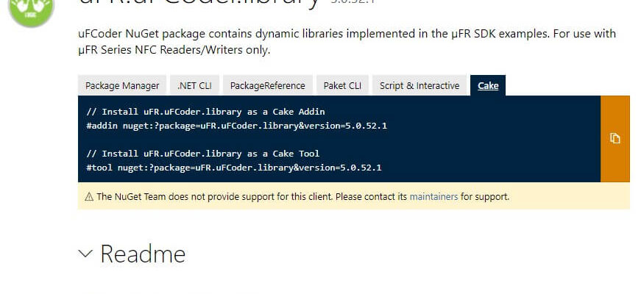Click the Readme heading

[x=143, y=254]
